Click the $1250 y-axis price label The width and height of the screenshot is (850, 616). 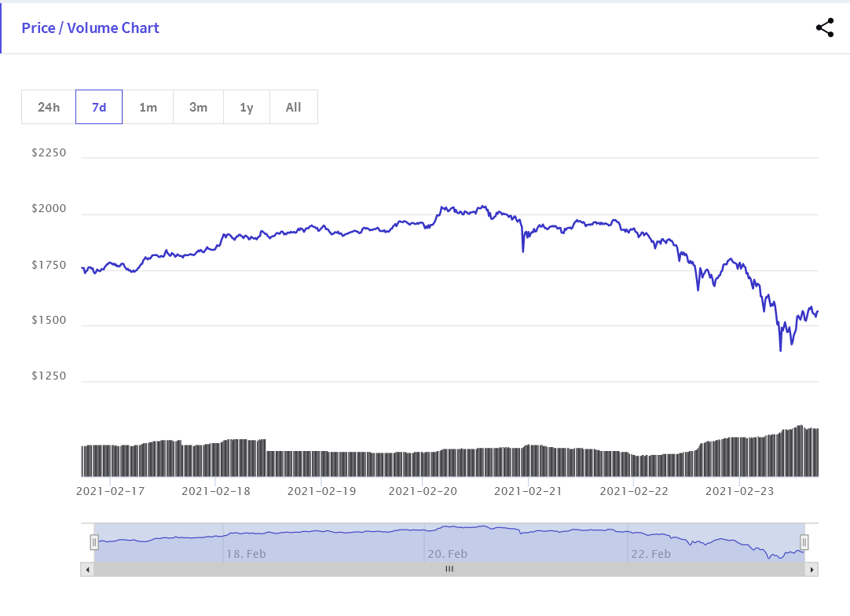(49, 376)
